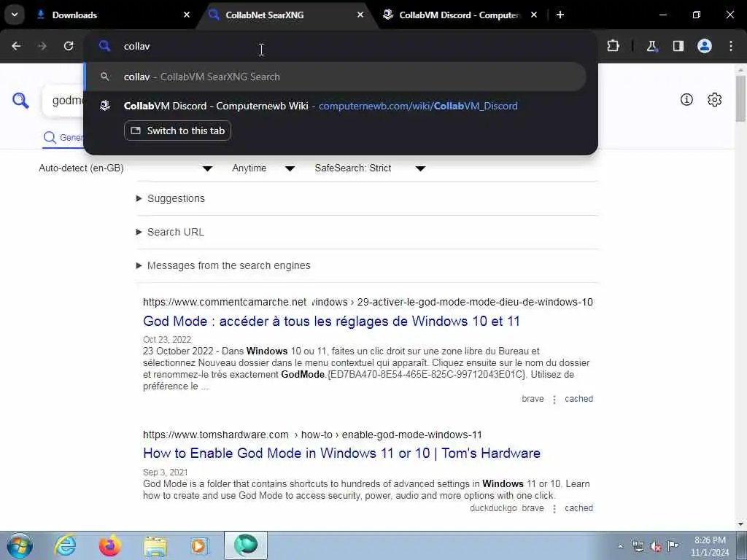Open three-dot options beside 'duckduckgo brave' of Tom's Hardware result

pyautogui.click(x=554, y=508)
